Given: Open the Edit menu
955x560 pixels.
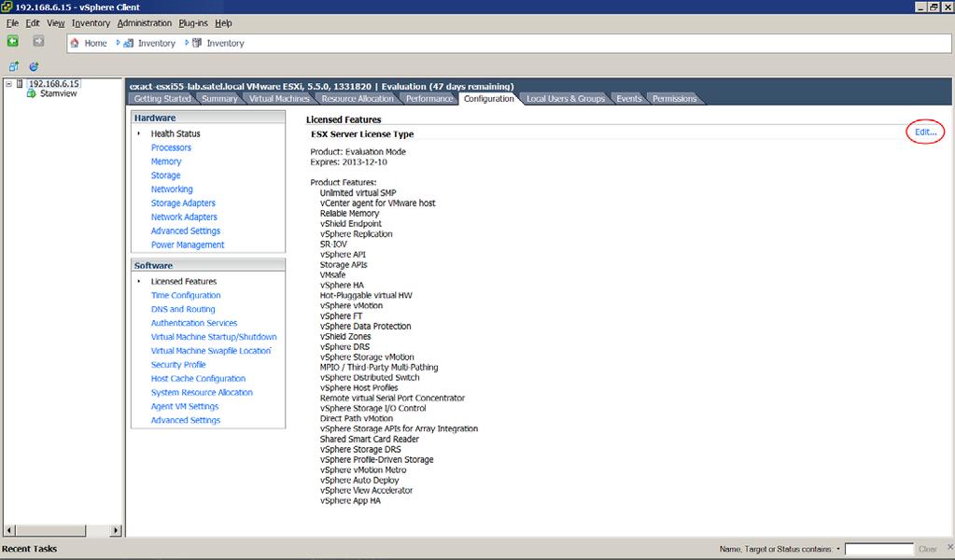Looking at the screenshot, I should [x=33, y=23].
